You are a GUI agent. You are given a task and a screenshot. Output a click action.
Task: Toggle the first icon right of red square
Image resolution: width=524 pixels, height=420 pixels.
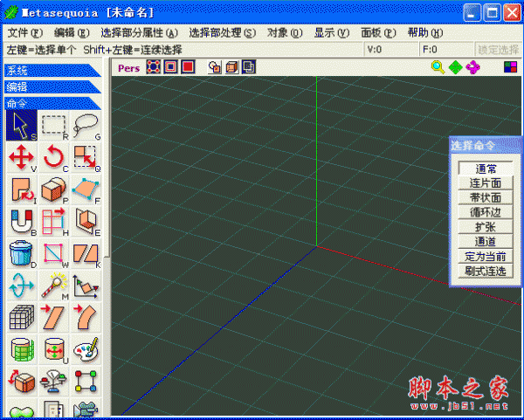pyautogui.click(x=214, y=67)
